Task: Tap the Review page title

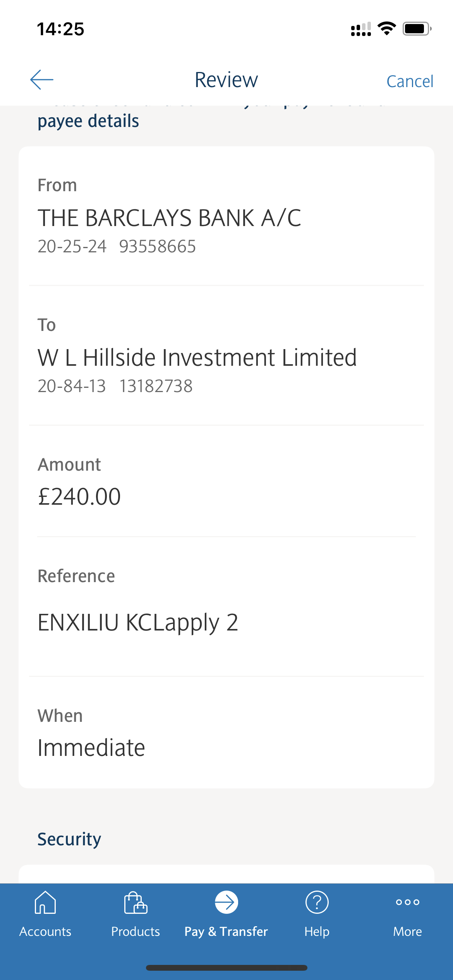Action: click(x=226, y=80)
